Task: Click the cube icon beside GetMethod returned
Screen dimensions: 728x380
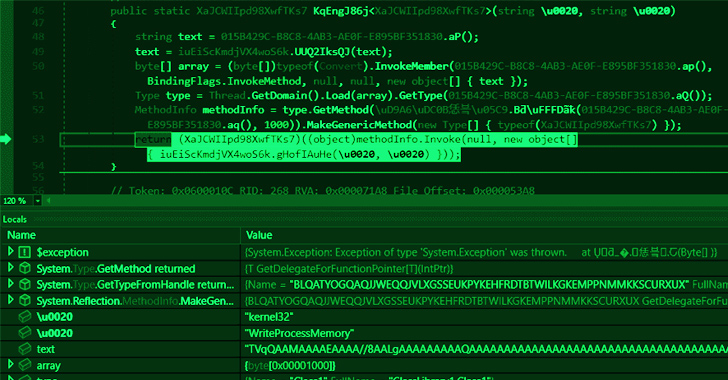Action: point(25,269)
